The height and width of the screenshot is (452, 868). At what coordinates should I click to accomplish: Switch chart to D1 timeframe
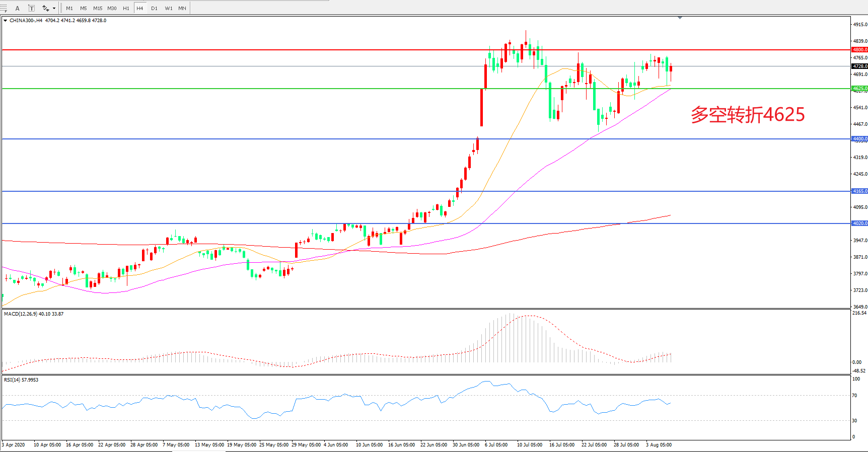click(x=154, y=8)
